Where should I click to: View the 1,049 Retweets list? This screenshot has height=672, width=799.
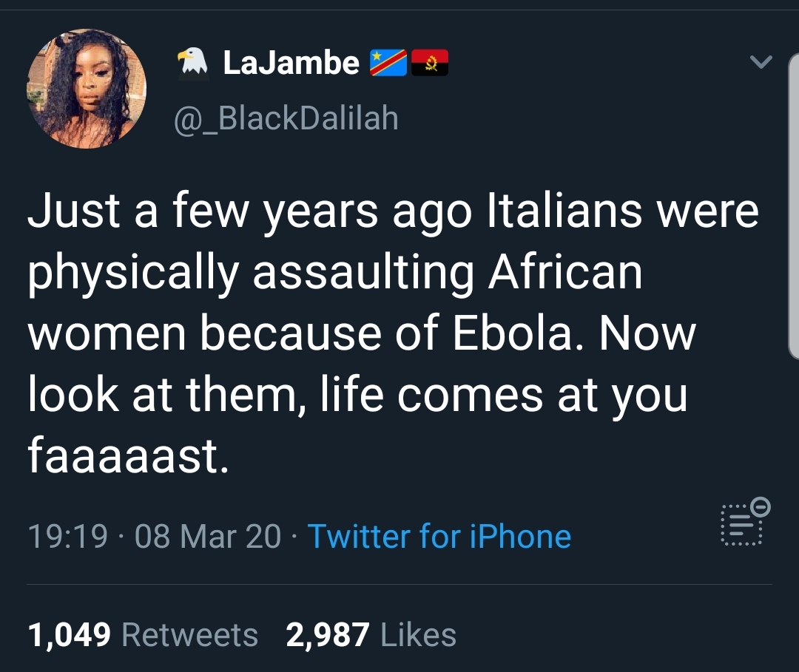143,635
